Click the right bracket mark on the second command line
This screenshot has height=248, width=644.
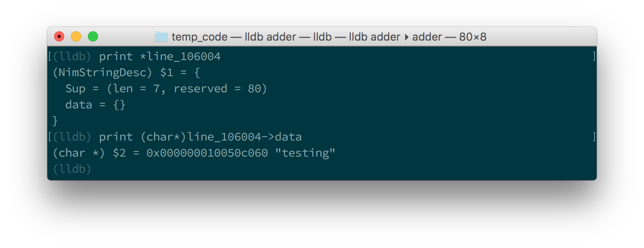point(594,137)
